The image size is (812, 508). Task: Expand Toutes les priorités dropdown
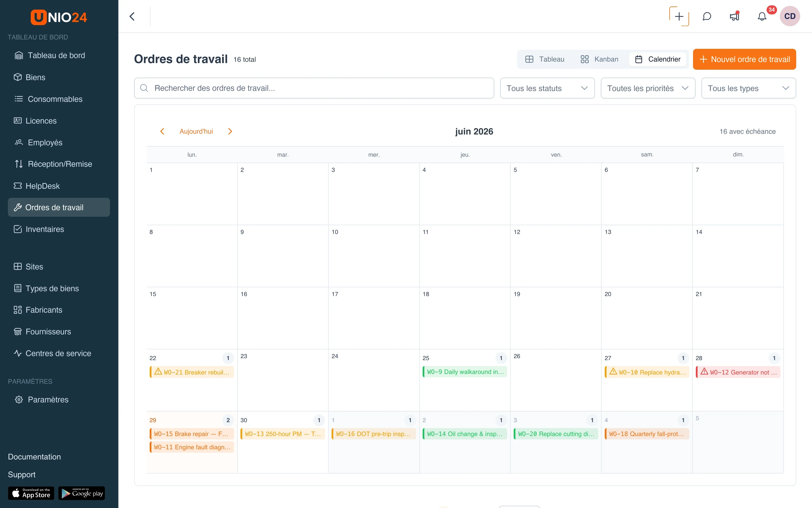coord(648,88)
